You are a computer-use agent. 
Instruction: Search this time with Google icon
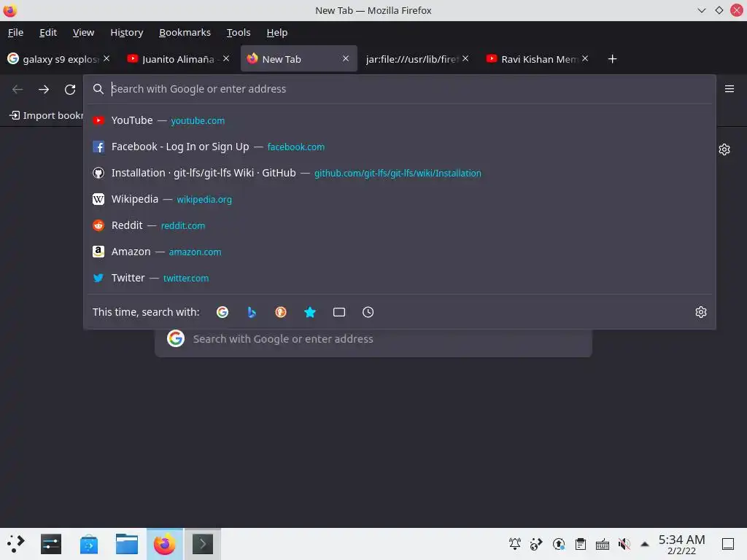pyautogui.click(x=222, y=312)
